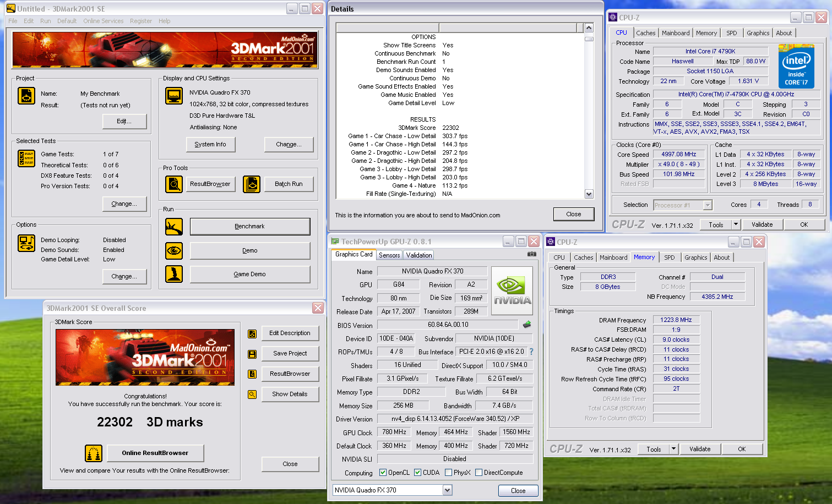Click Validate in CPU-Z CPU window
The width and height of the screenshot is (832, 504).
pyautogui.click(x=762, y=224)
